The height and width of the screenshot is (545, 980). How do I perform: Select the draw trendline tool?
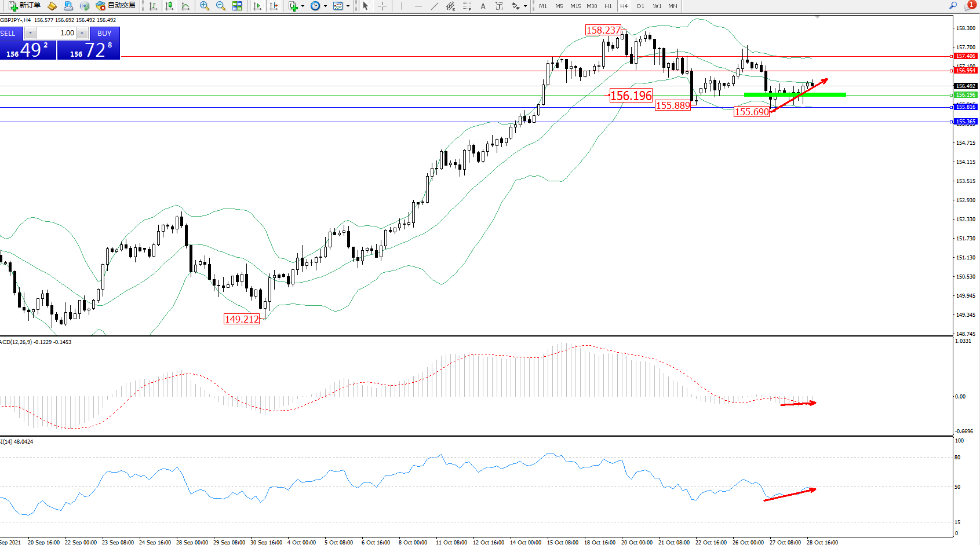[x=434, y=6]
